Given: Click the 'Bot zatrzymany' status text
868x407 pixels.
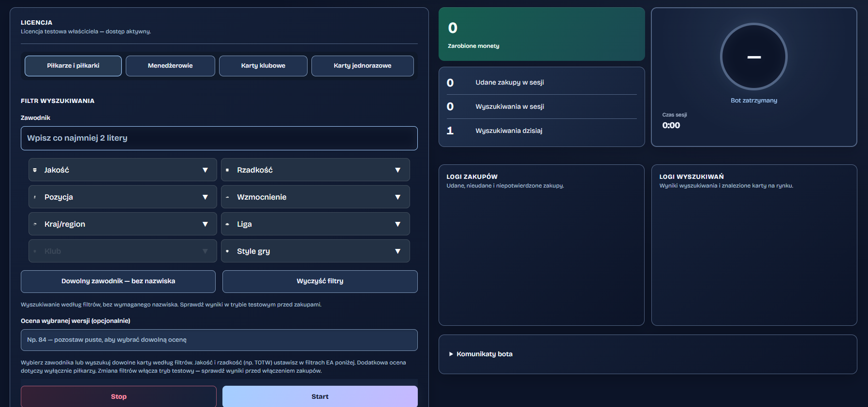Looking at the screenshot, I should point(754,101).
